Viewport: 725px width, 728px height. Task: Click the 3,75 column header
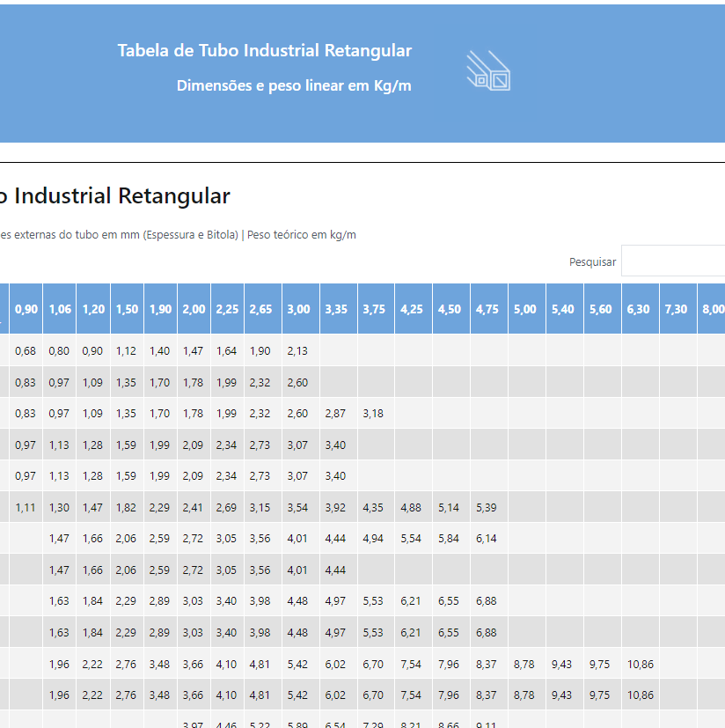pos(373,309)
